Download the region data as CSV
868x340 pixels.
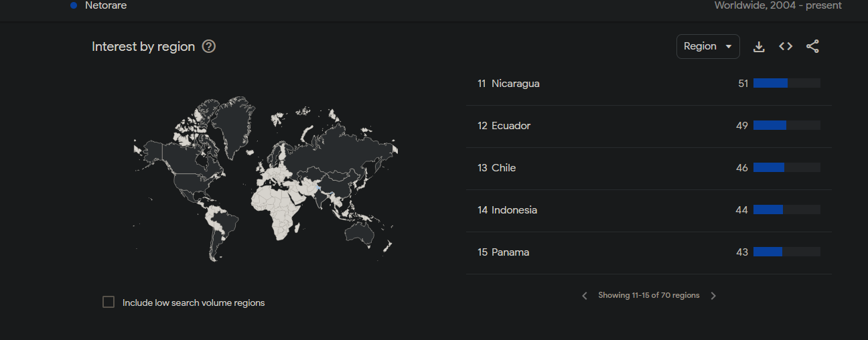coord(759,46)
